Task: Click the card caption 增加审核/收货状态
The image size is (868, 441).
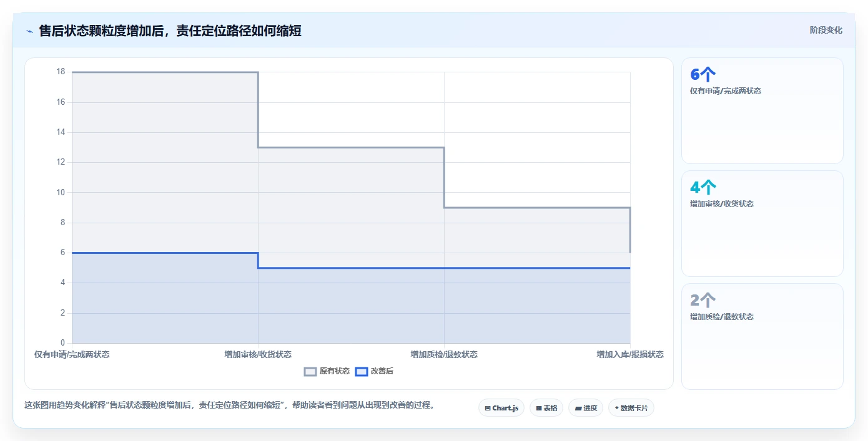Action: pos(722,204)
